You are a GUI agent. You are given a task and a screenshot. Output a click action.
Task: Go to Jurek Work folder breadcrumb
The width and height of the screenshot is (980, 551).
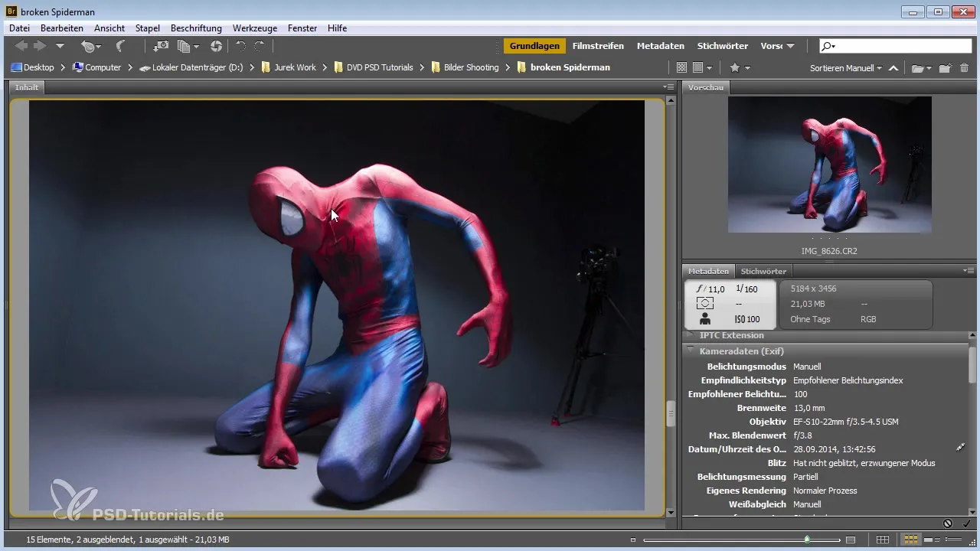[x=289, y=67]
